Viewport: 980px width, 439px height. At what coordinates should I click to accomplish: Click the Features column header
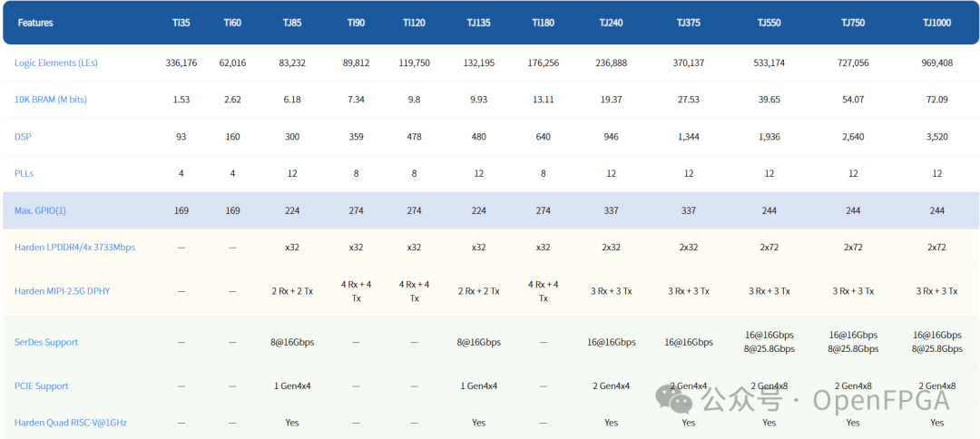[x=35, y=23]
